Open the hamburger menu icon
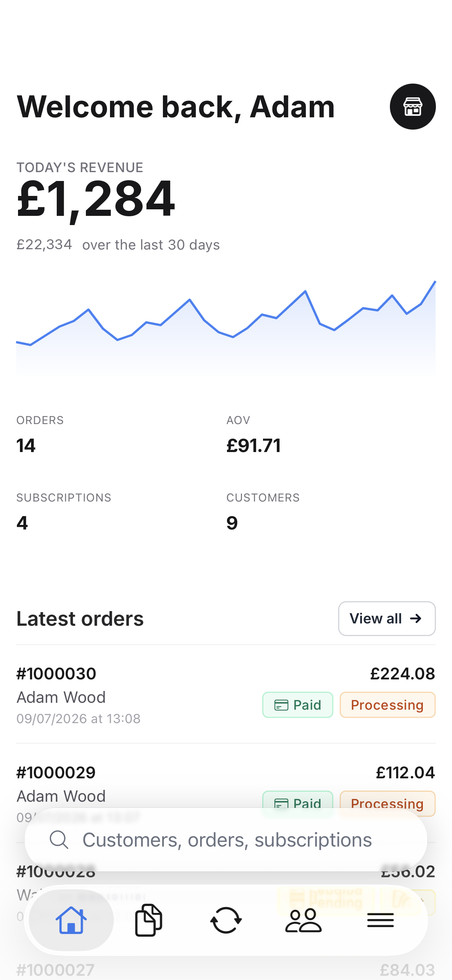Image resolution: width=452 pixels, height=980 pixels. [x=380, y=920]
